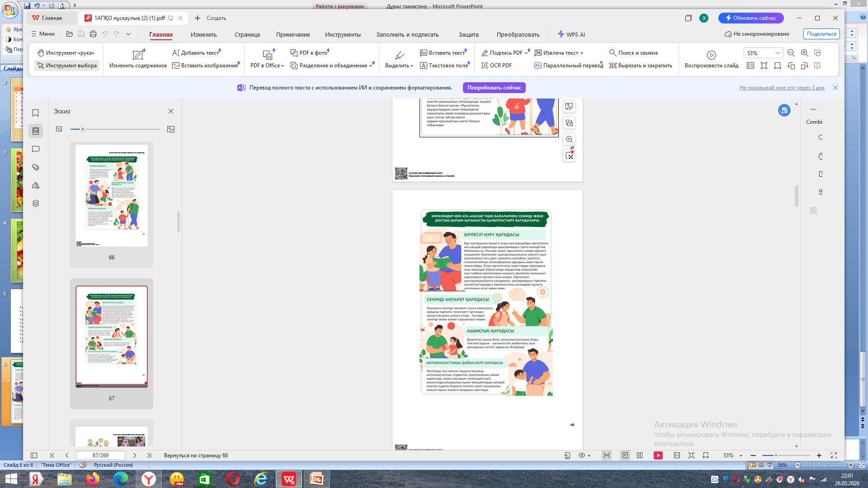Click the Поделиться share button

pos(821,34)
